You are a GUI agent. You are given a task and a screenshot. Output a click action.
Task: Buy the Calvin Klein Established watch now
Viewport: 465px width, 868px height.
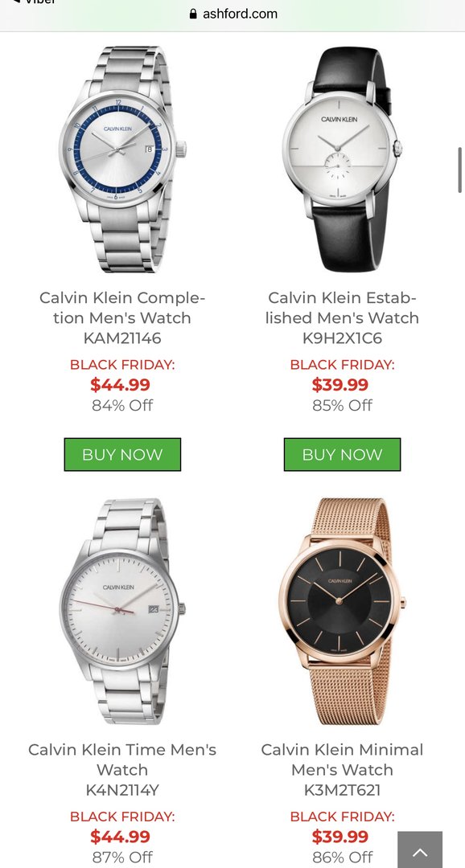(x=342, y=454)
